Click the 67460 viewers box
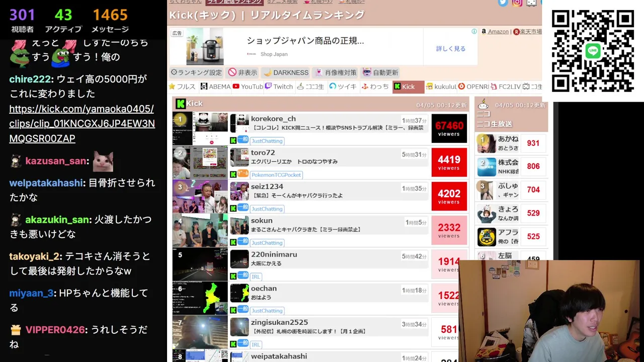The height and width of the screenshot is (362, 644). 449,128
